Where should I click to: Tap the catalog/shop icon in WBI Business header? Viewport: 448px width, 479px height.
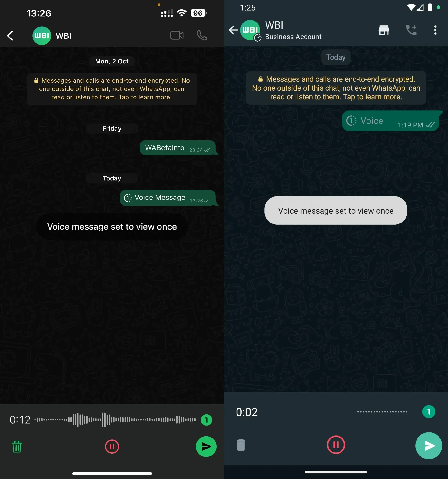click(x=384, y=30)
